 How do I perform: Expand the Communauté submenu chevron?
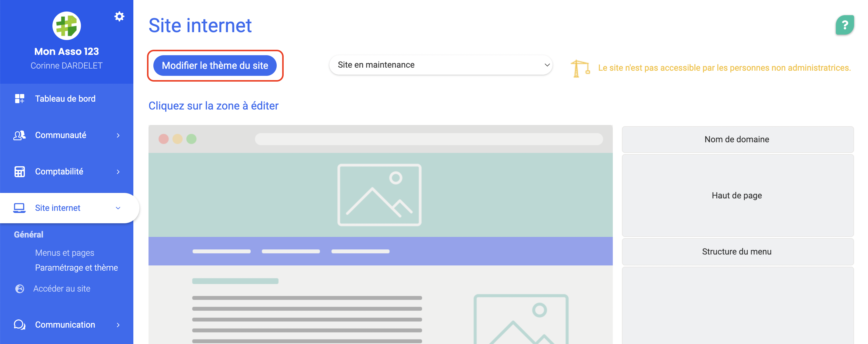pyautogui.click(x=118, y=135)
